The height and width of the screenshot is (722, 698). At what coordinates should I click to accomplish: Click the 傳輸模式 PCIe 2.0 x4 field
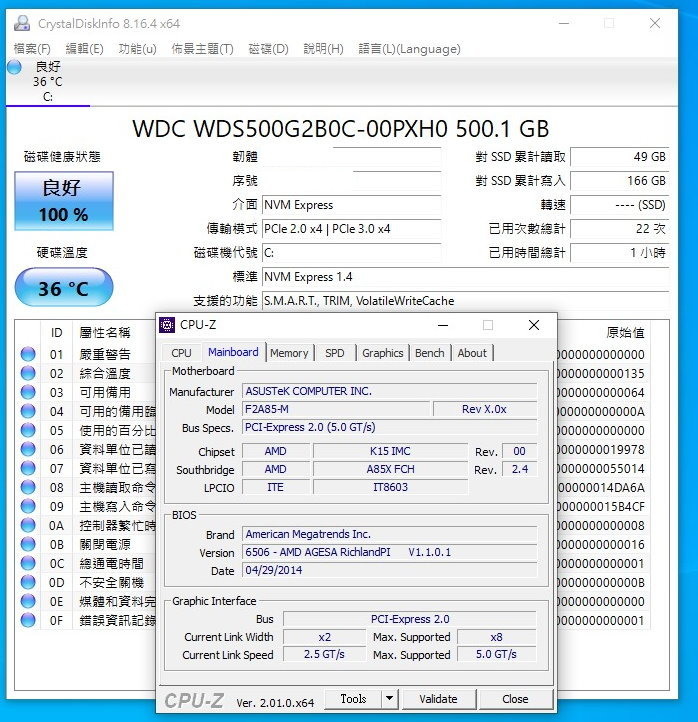(352, 229)
